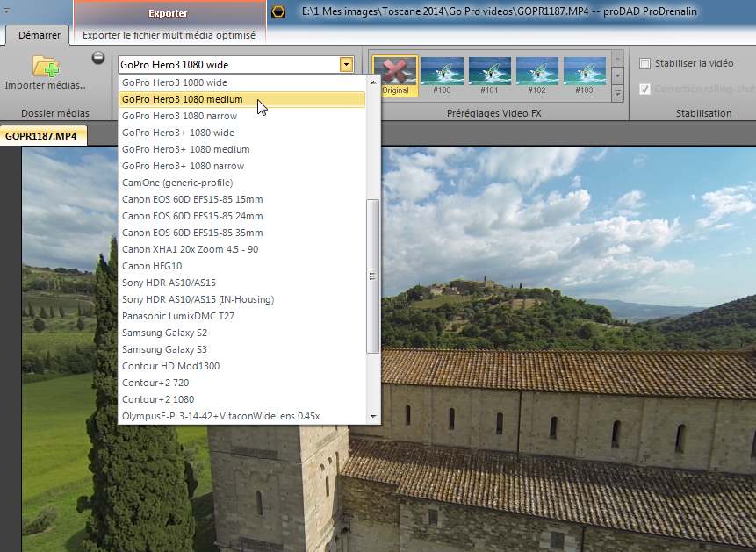Viewport: 756px width, 552px height.
Task: Open the Démarrer ribbon tab
Action: (40, 36)
